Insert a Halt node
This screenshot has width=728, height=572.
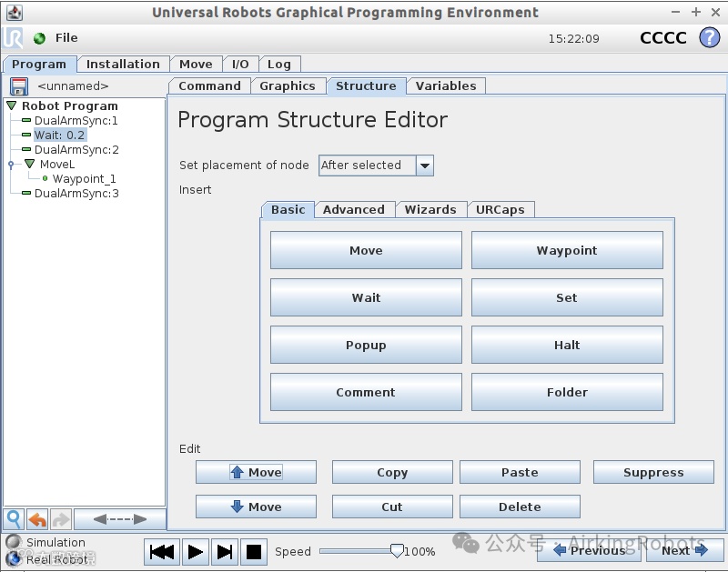(567, 346)
